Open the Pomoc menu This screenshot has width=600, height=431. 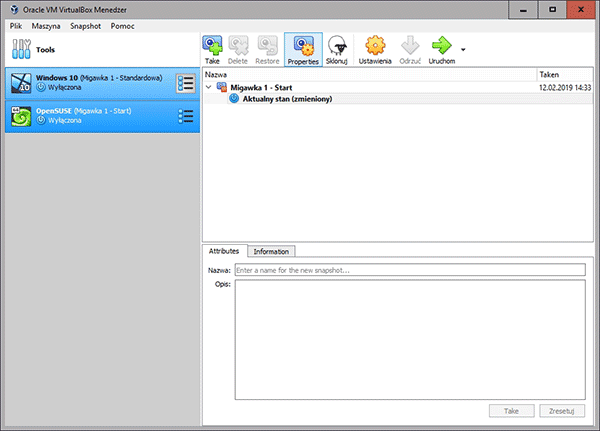tap(122, 26)
